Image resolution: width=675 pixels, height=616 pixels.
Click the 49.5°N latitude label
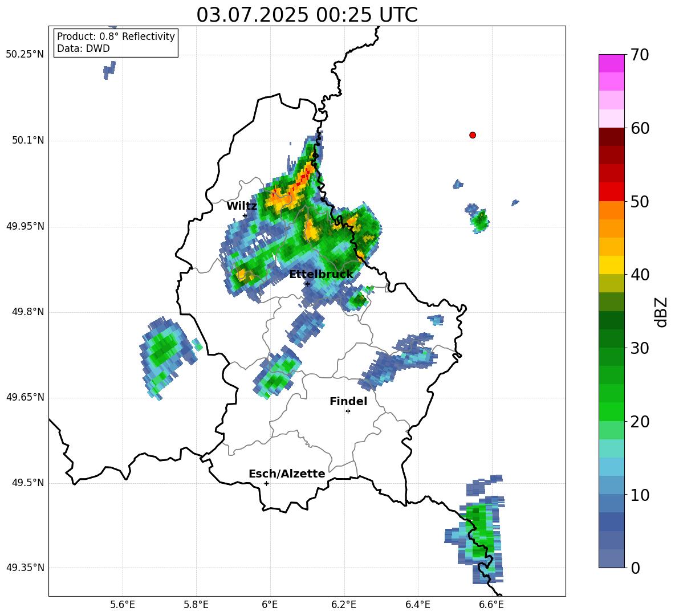click(x=28, y=483)
